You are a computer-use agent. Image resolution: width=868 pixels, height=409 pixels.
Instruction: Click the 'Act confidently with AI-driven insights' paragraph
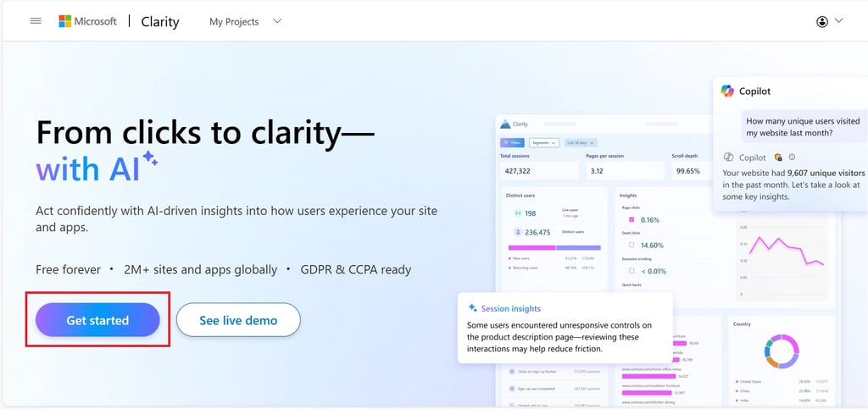tap(236, 218)
